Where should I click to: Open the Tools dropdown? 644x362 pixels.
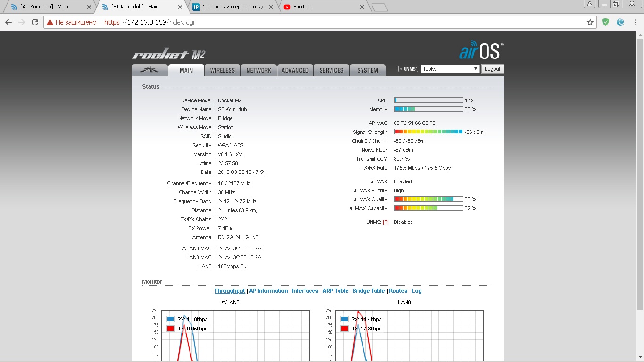(x=450, y=69)
